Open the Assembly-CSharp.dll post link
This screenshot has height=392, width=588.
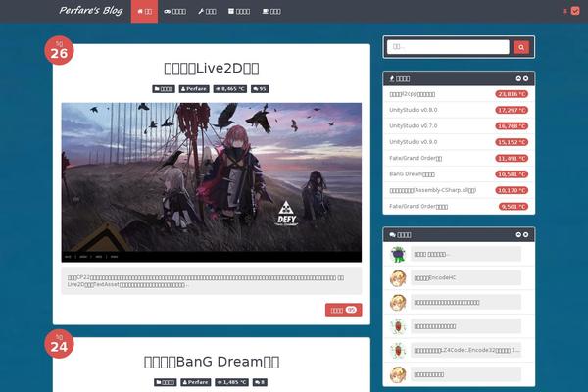pos(433,190)
